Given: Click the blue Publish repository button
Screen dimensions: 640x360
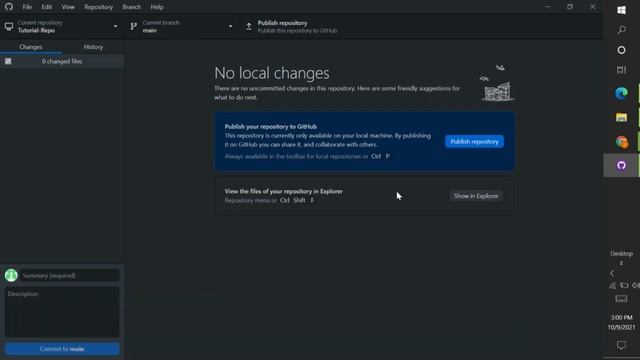Looking at the screenshot, I should 474,142.
